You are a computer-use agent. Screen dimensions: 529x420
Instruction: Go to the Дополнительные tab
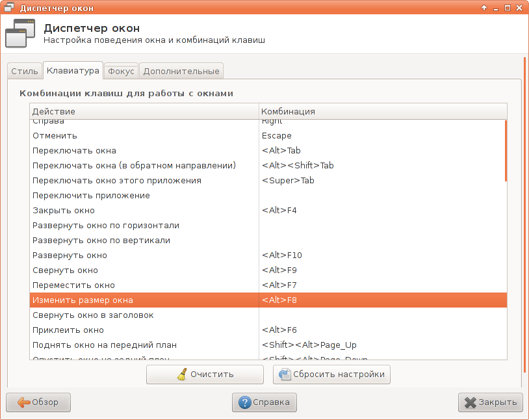(x=181, y=71)
